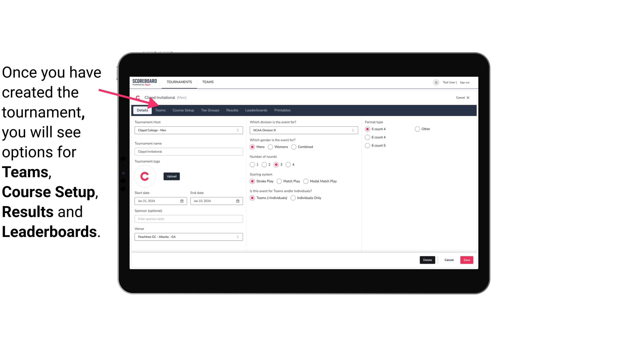
Task: Select the Womens gender radio button
Action: (x=270, y=147)
